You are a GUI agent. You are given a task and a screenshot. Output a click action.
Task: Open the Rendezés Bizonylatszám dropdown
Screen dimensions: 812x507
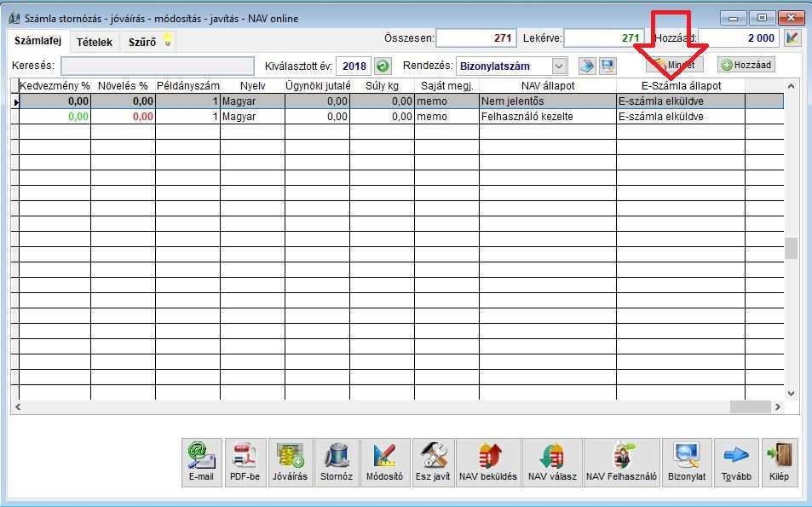pos(559,66)
